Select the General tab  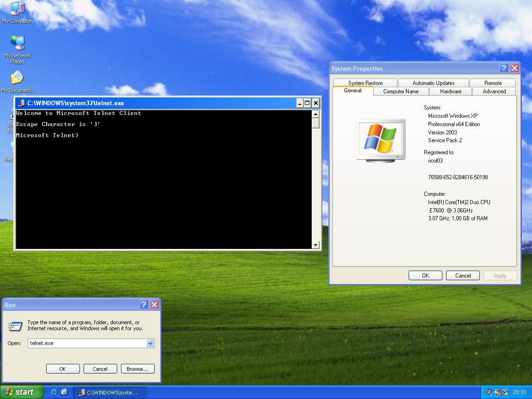coord(353,91)
